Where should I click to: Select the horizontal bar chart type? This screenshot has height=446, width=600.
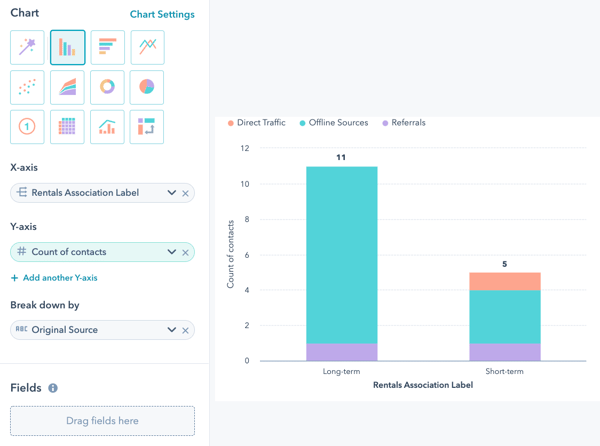click(x=108, y=47)
